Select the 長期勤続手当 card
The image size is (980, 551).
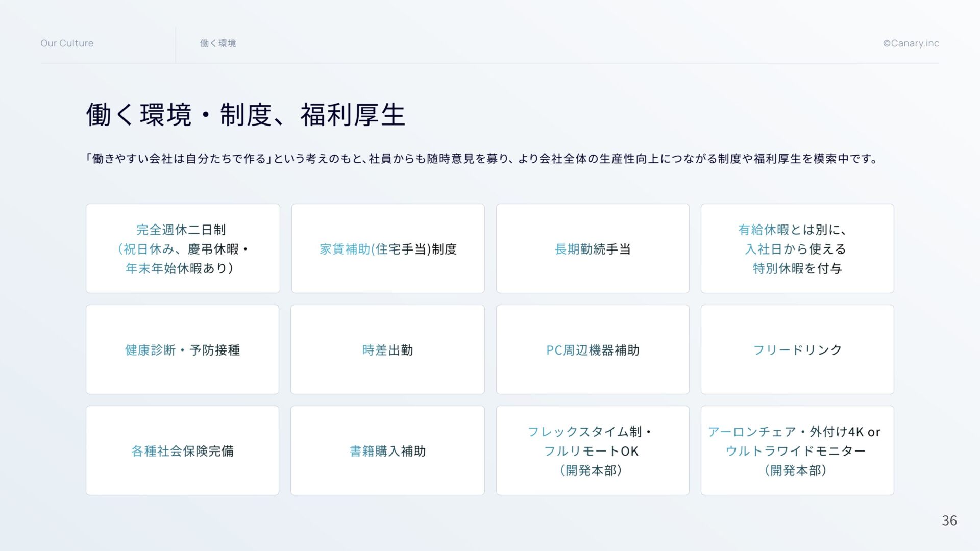[593, 249]
